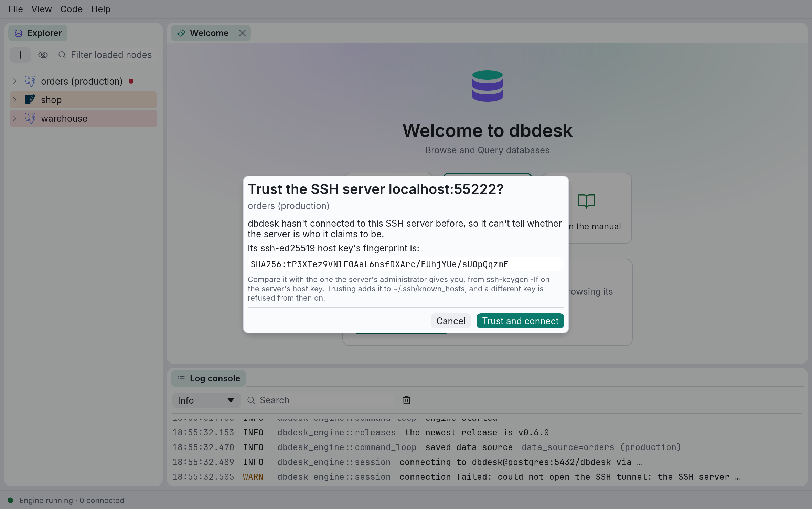Click the WARN connection failed log line
This screenshot has height=509, width=812.
[x=487, y=477]
